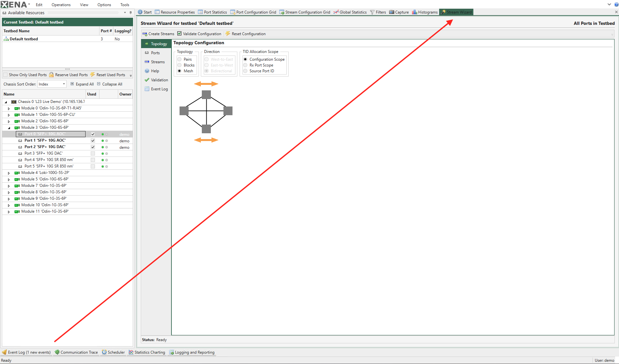Image resolution: width=619 pixels, height=364 pixels.
Task: Expand Module 7 'Odin-1G-3S-6P'
Action: 9,186
